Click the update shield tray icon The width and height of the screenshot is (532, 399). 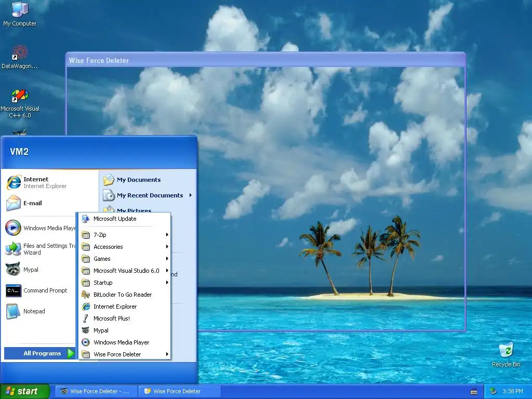pyautogui.click(x=494, y=391)
